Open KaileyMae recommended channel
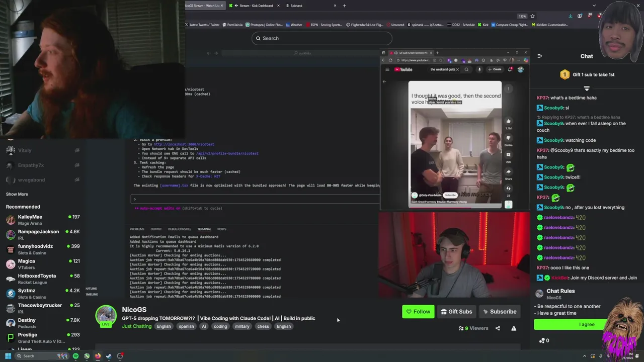 click(43, 220)
